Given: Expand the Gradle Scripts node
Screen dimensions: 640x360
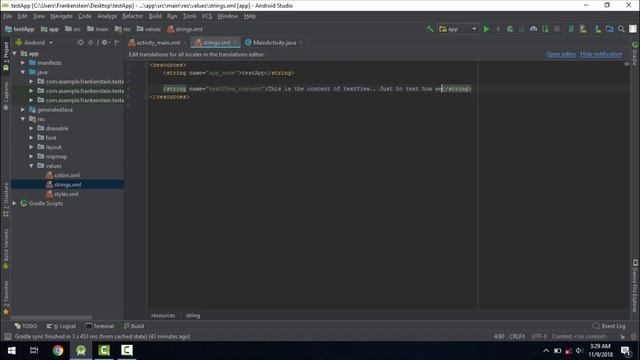Looking at the screenshot, I should click(15, 203).
